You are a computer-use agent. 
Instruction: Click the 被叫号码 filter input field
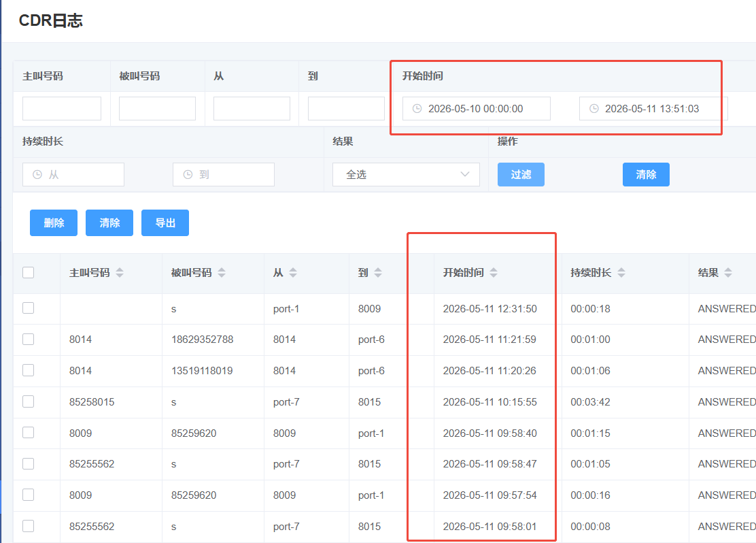tap(157, 109)
